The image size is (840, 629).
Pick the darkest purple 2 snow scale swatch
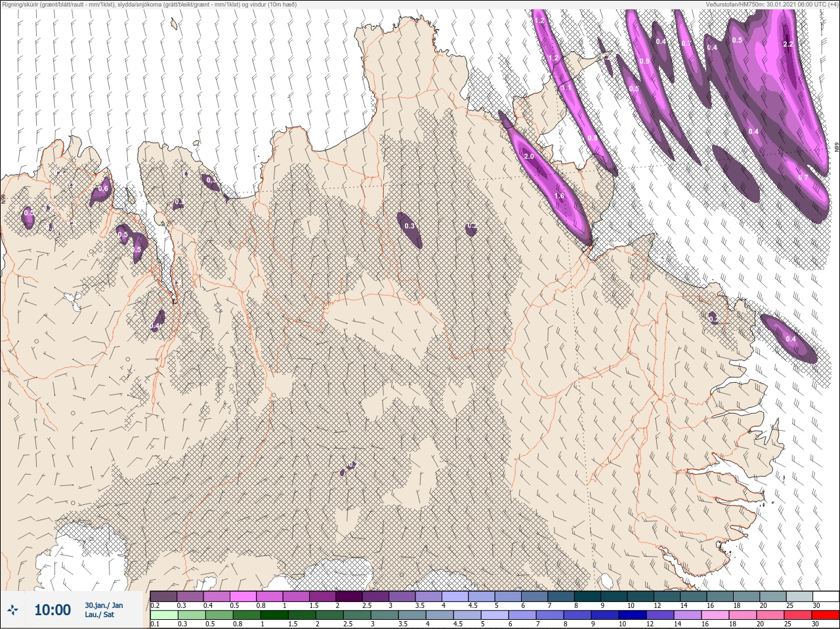350,596
